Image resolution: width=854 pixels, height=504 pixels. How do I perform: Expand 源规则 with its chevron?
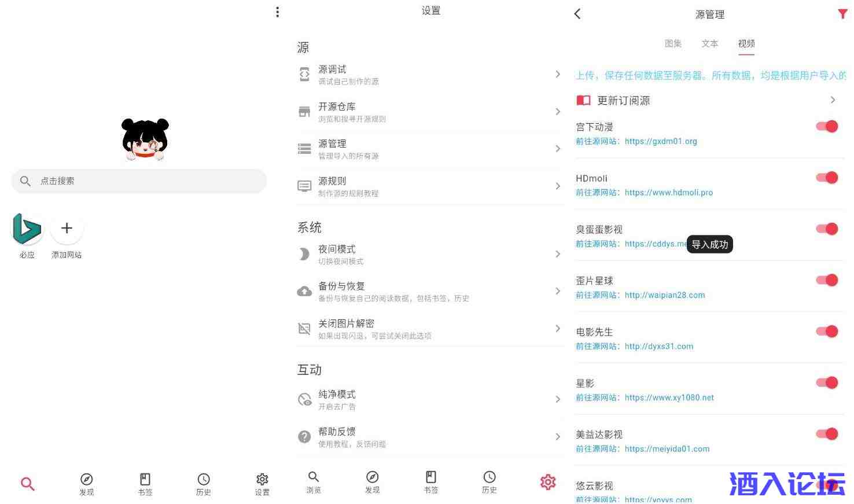(558, 186)
